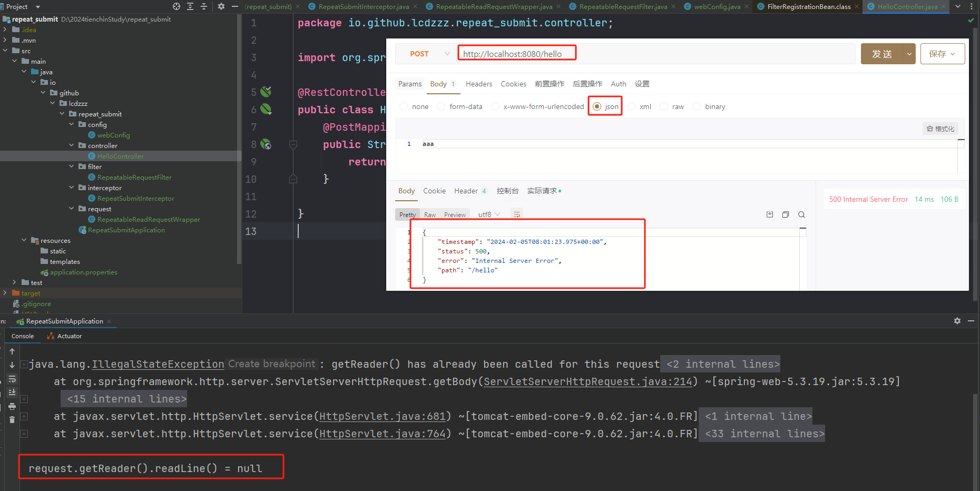Click the Collapse All icon in Project toolbar
980x491 pixels.
pos(204,6)
